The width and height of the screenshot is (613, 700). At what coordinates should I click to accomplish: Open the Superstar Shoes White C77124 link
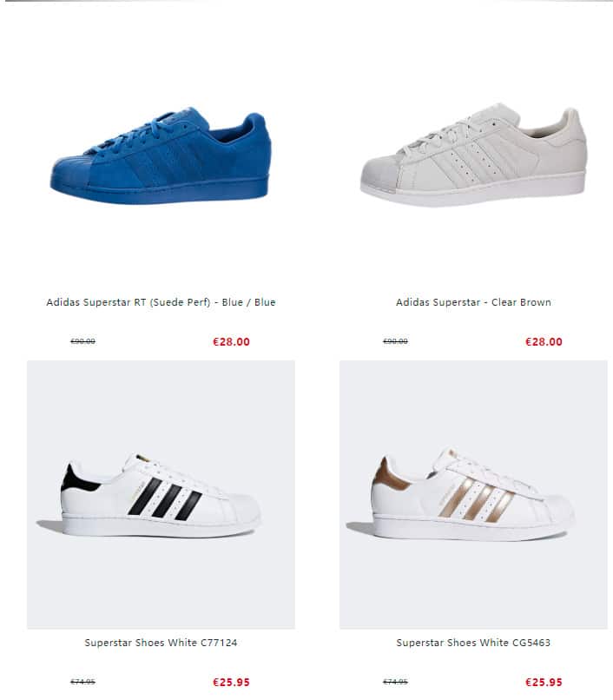[x=161, y=643]
